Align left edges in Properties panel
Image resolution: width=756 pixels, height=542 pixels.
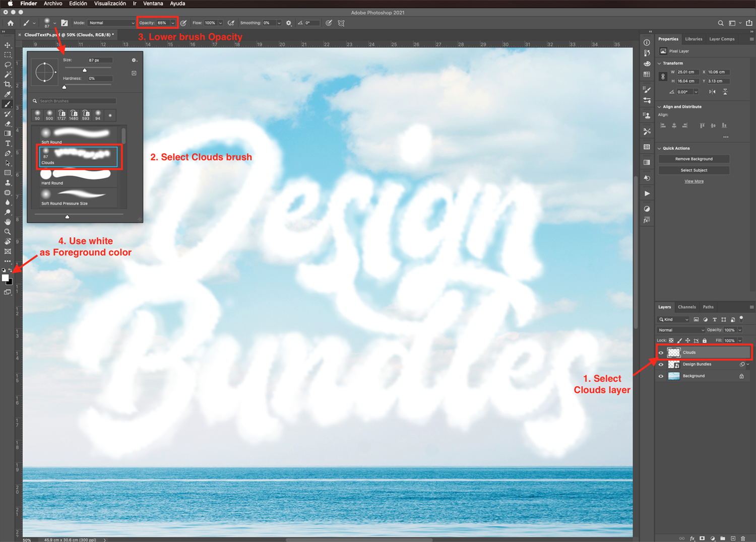[663, 125]
